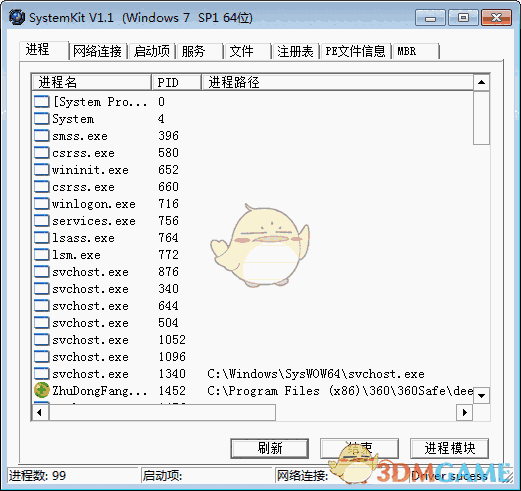521x491 pixels.
Task: Click the horizontal scrollbar right arrow
Action: 465,413
